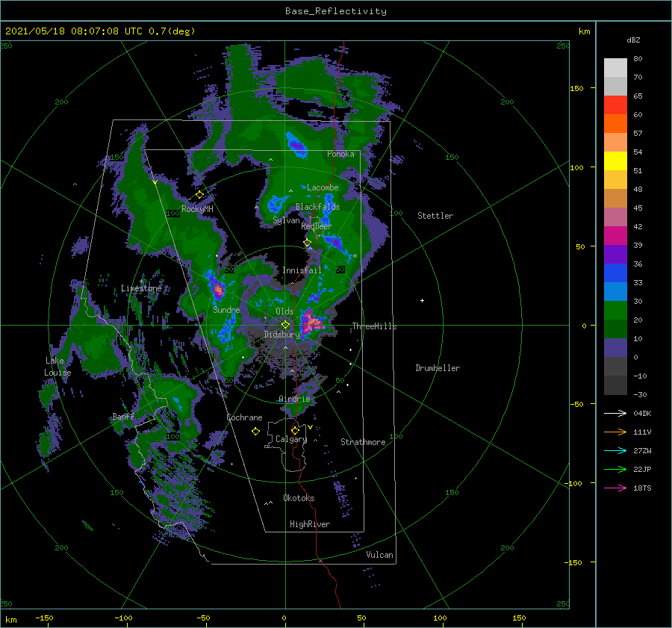
Task: Click the Didsbury city label
Action: pyautogui.click(x=281, y=335)
